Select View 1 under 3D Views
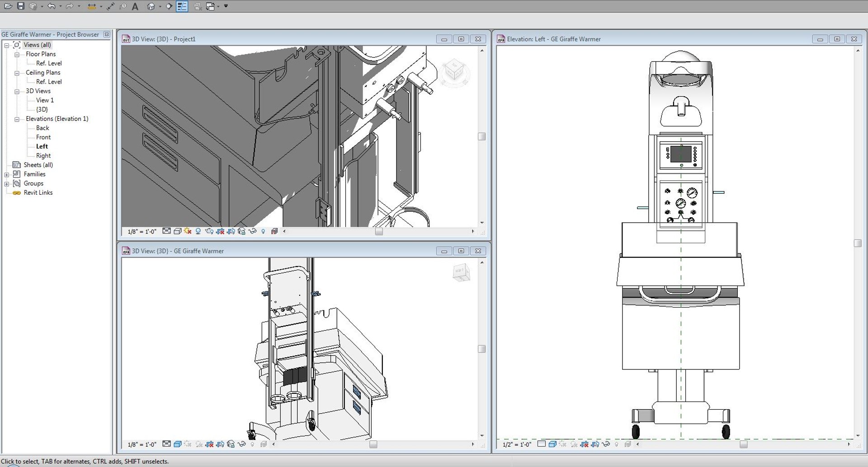Screen dimensions: 868x467 45,100
